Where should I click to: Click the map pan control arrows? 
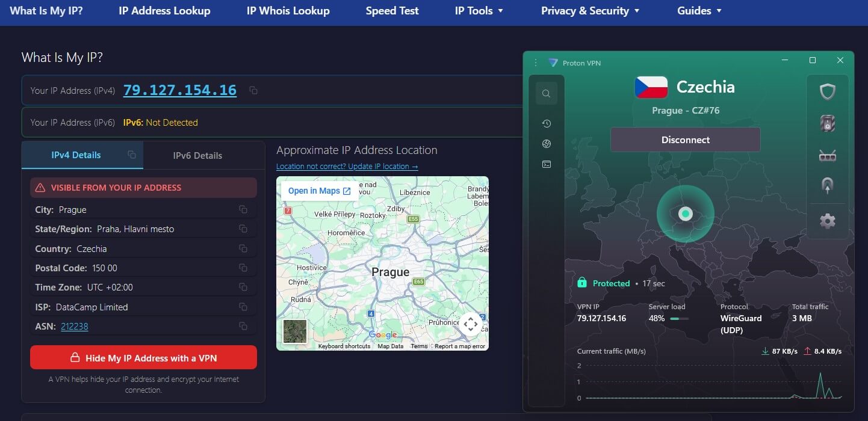(471, 324)
